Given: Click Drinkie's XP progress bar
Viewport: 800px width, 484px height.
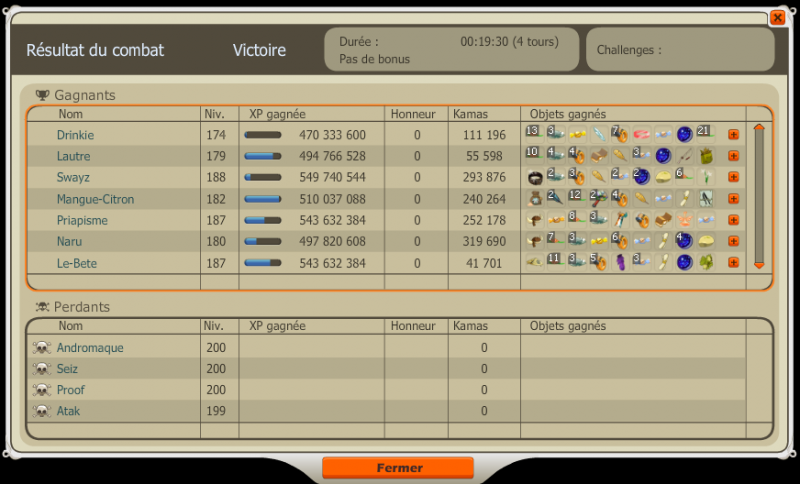Looking at the screenshot, I should (263, 135).
